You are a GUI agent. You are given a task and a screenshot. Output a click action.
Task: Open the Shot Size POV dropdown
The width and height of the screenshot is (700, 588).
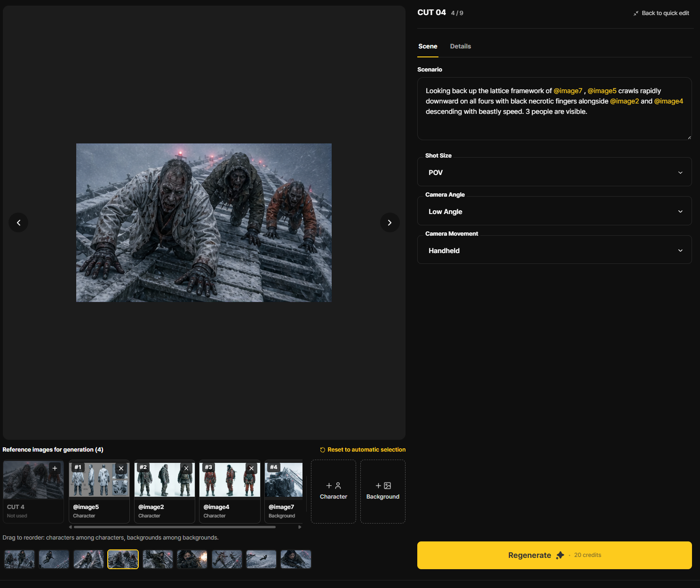554,172
